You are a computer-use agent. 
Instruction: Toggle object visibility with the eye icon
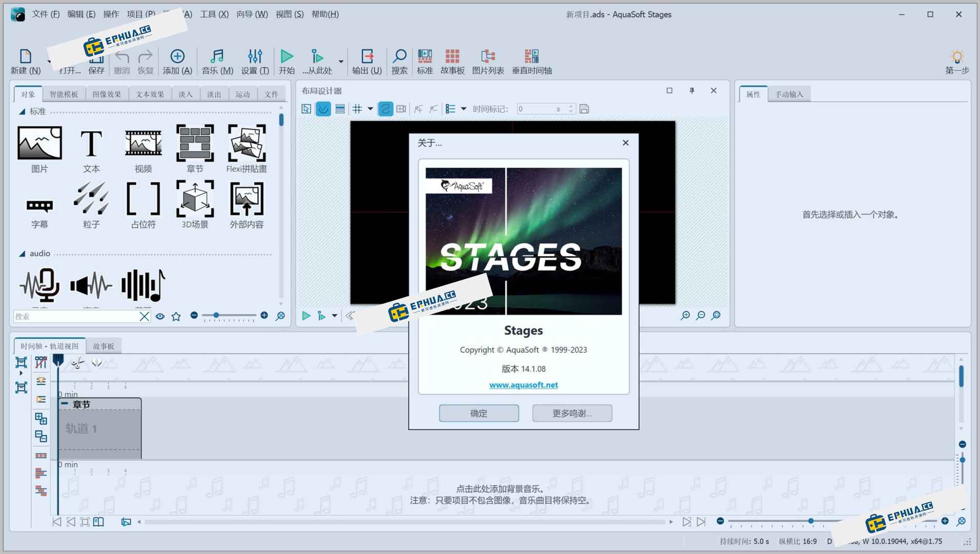point(160,316)
